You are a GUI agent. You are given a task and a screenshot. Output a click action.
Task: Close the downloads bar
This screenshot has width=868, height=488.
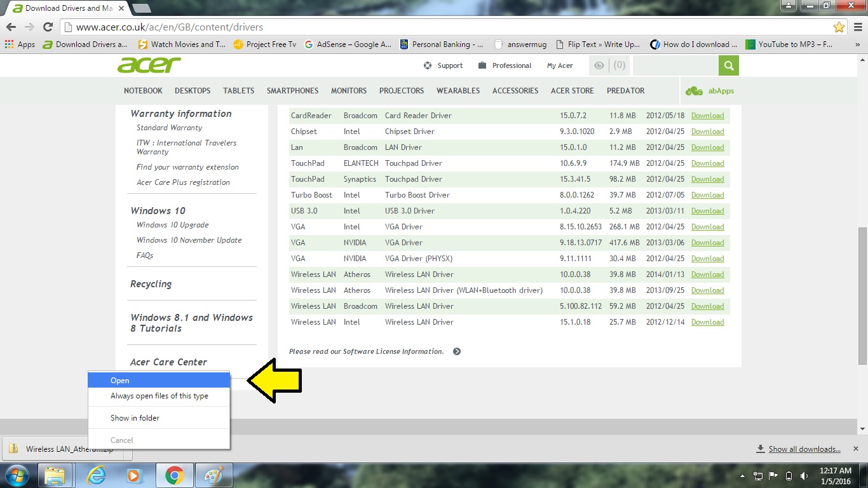(855, 449)
